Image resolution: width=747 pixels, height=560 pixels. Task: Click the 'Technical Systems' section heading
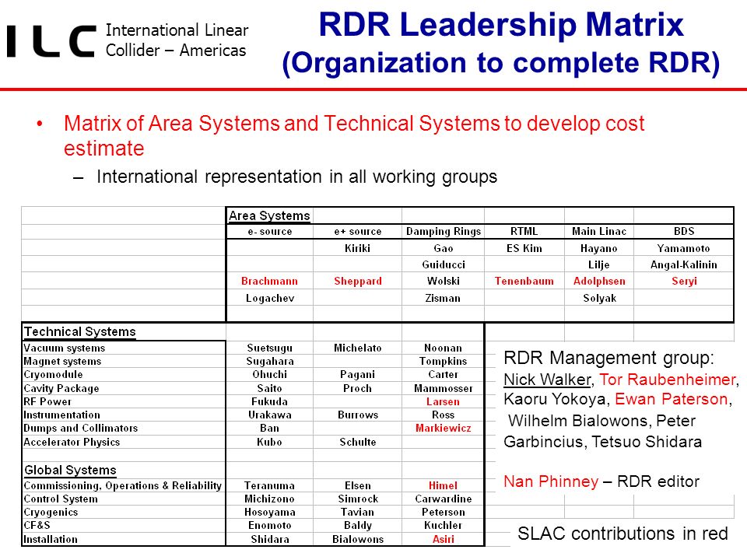tap(80, 331)
